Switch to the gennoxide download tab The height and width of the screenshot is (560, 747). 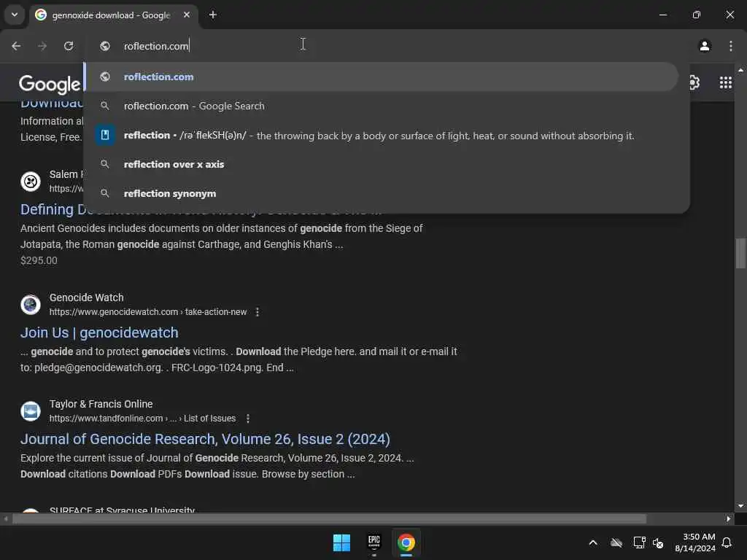(111, 15)
